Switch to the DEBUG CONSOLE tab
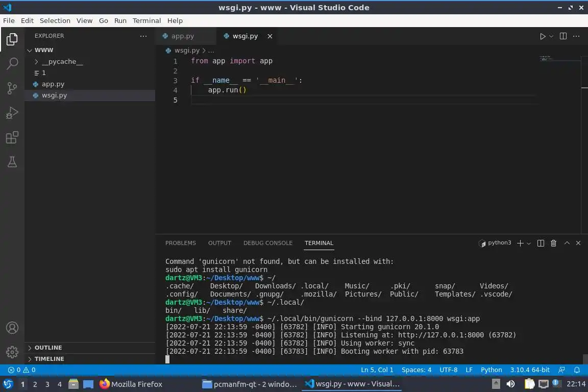This screenshot has width=588, height=392. pos(268,243)
